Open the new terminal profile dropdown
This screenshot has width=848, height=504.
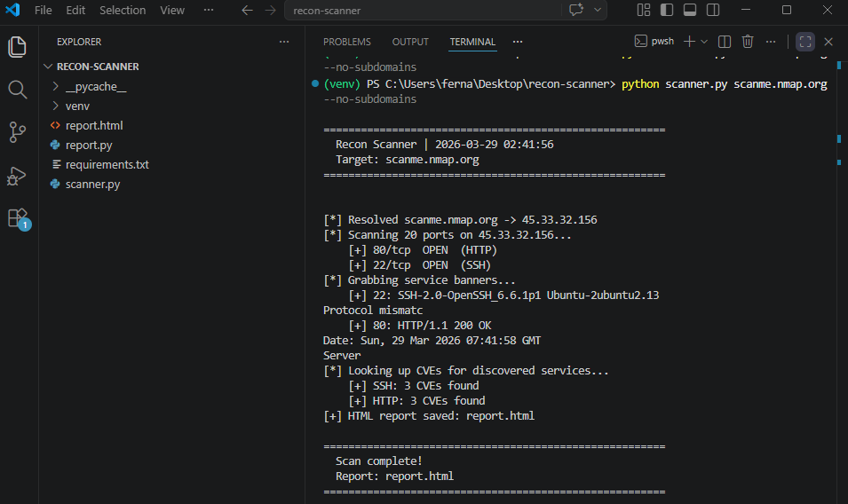click(x=704, y=42)
